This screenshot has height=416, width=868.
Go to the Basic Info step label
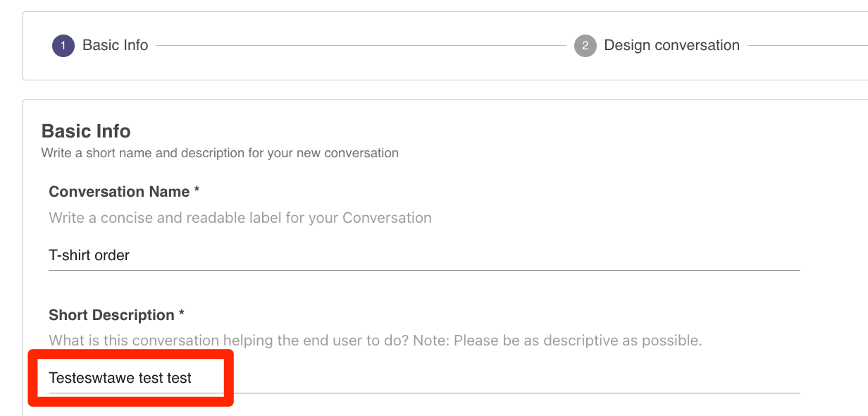pos(116,45)
